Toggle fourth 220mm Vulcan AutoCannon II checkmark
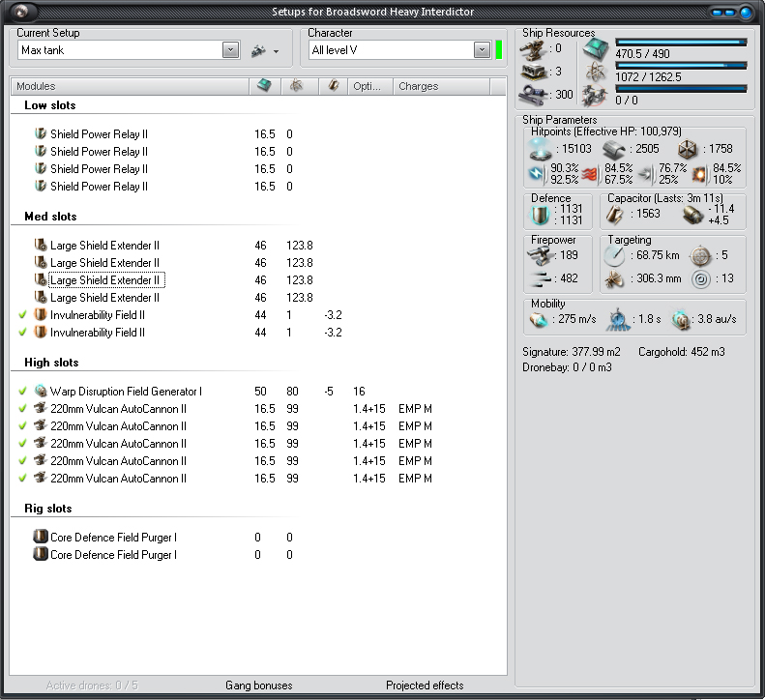Viewport: 765px width, 700px height. coord(22,461)
